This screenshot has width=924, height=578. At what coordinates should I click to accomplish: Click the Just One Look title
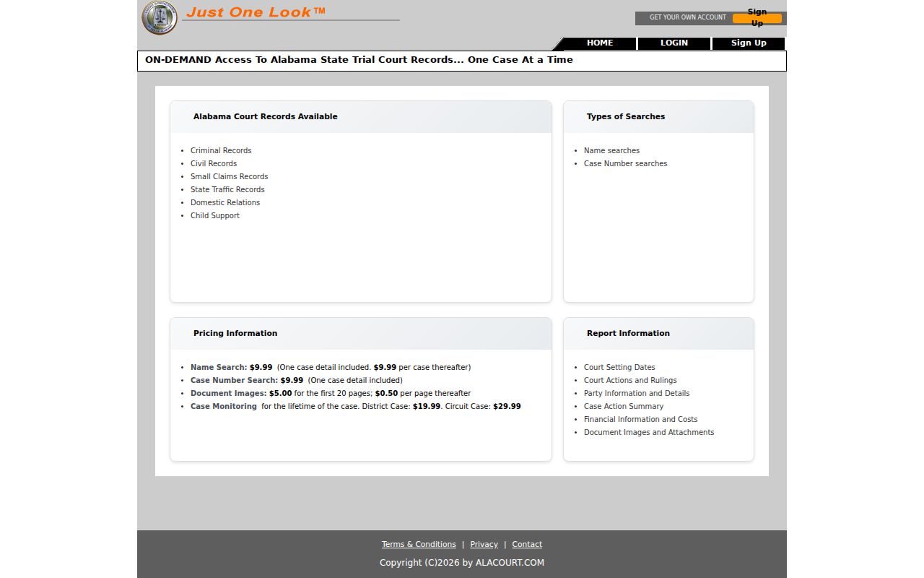(256, 12)
